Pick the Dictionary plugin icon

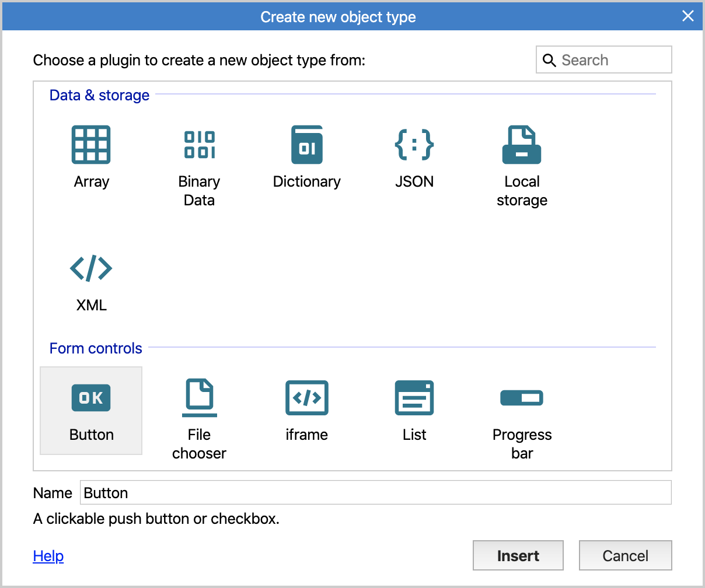coord(307,145)
